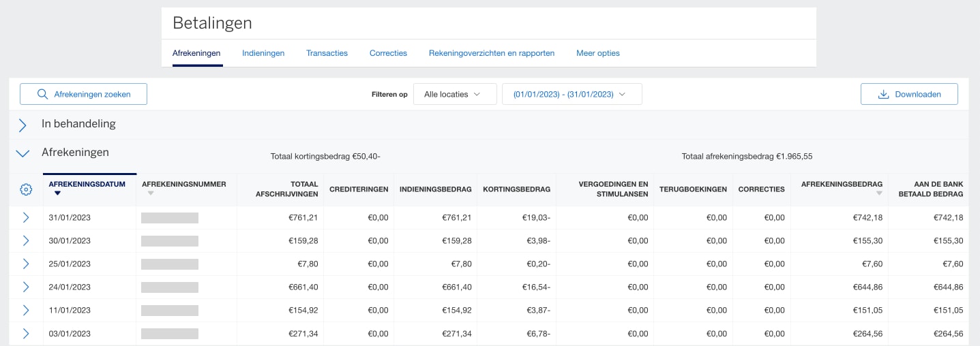Expand the 30/01/2023 settlement row
This screenshot has height=346, width=980.
[26, 240]
